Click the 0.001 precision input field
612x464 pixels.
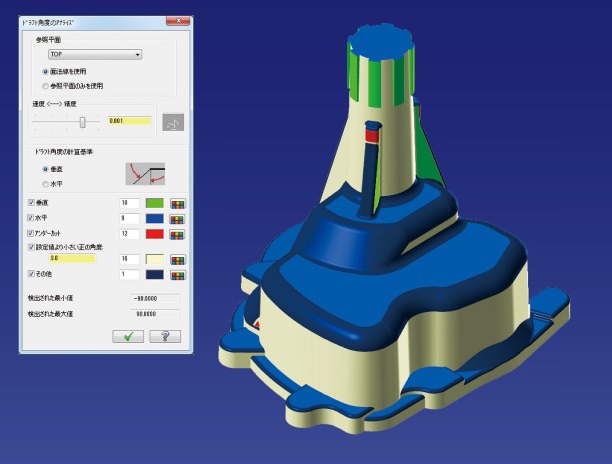tap(128, 121)
